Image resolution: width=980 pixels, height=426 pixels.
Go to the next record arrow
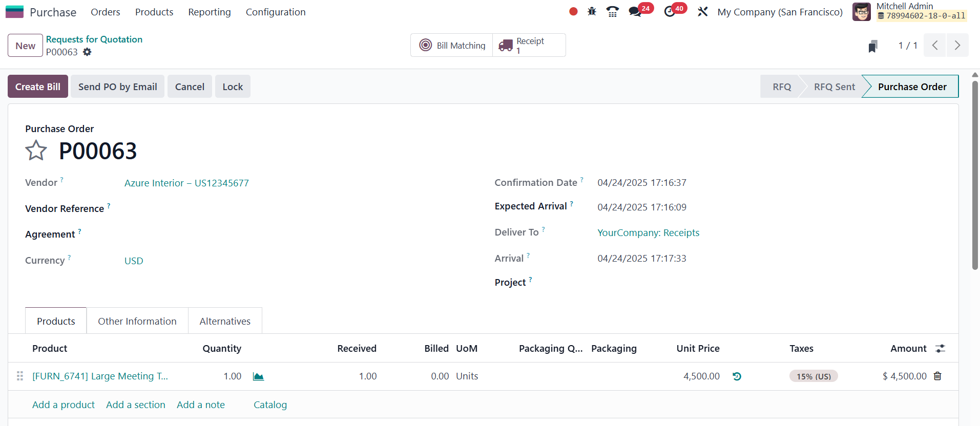pyautogui.click(x=957, y=45)
